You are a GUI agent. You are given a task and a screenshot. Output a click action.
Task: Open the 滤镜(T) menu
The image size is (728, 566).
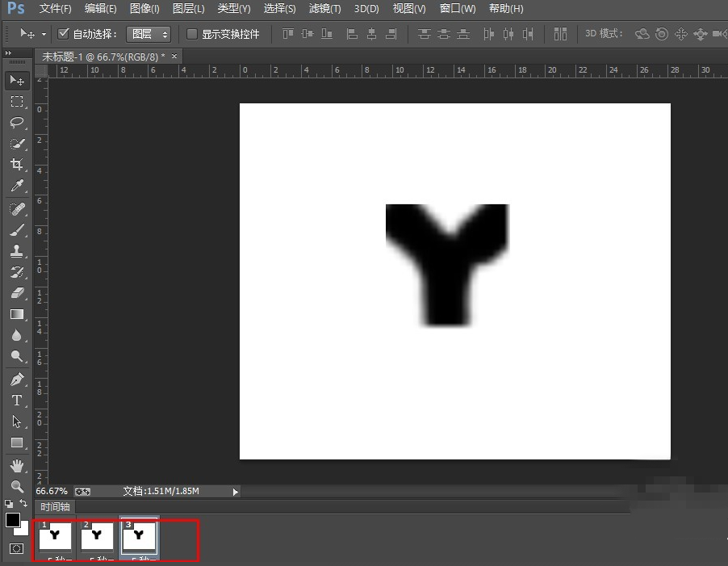click(324, 9)
